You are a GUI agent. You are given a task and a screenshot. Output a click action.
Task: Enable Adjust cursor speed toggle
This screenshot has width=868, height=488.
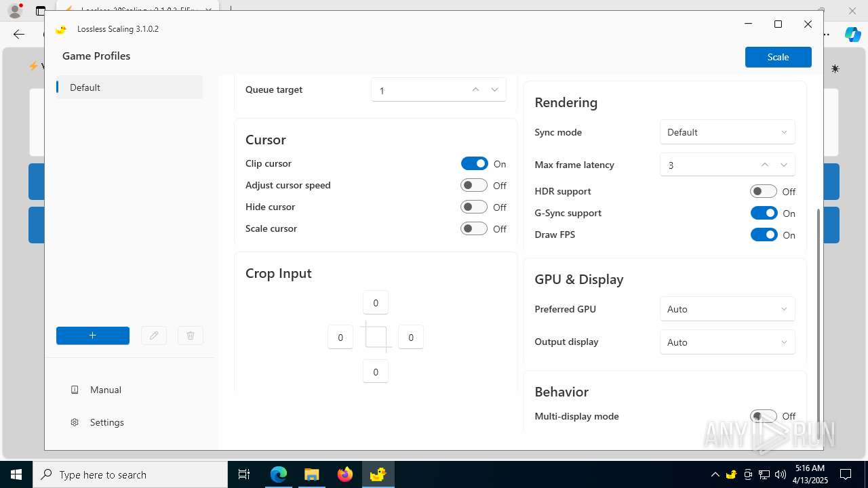474,185
